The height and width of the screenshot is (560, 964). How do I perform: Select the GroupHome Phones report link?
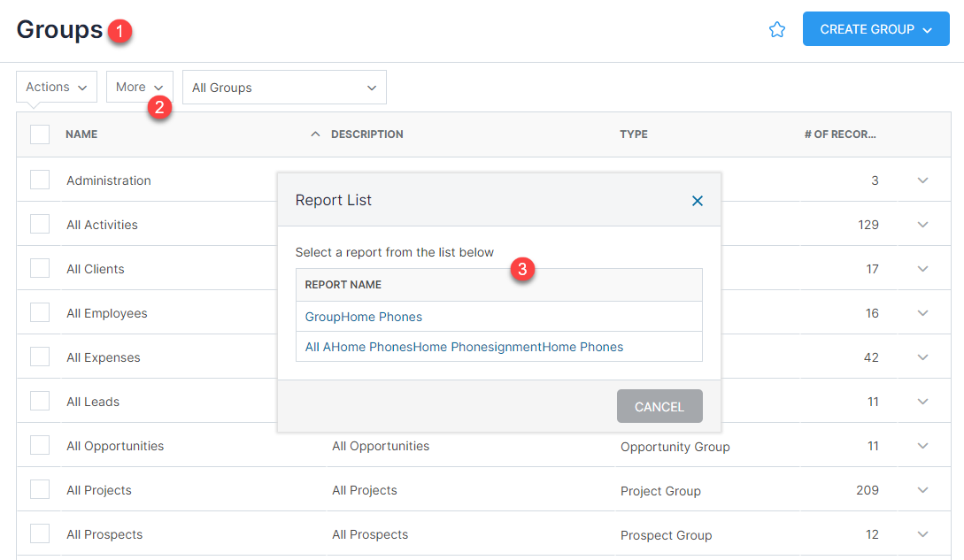point(363,316)
